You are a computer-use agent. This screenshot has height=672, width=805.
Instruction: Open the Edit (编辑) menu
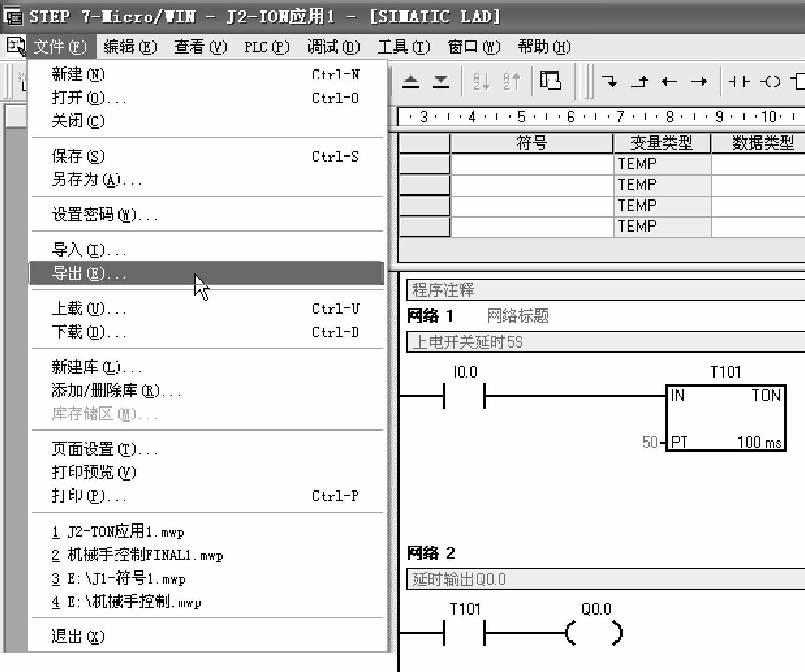(130, 47)
